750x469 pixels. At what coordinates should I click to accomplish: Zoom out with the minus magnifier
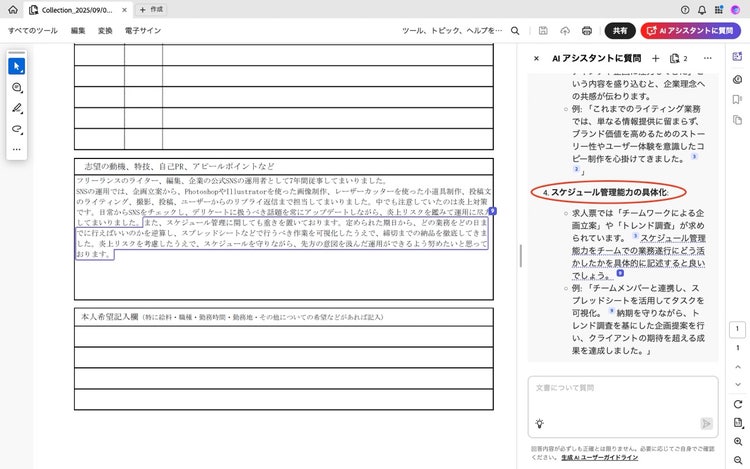(x=738, y=460)
